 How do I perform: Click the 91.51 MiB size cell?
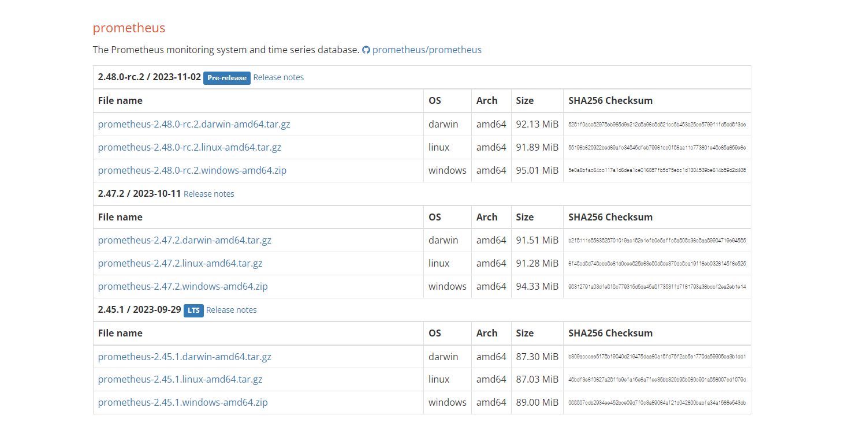[537, 240]
